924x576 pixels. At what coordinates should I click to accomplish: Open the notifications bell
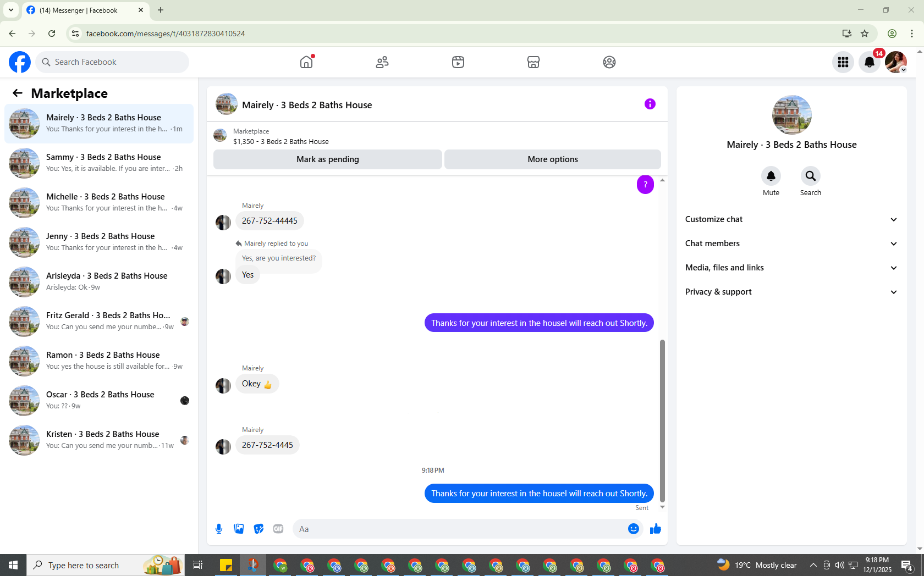pos(870,62)
